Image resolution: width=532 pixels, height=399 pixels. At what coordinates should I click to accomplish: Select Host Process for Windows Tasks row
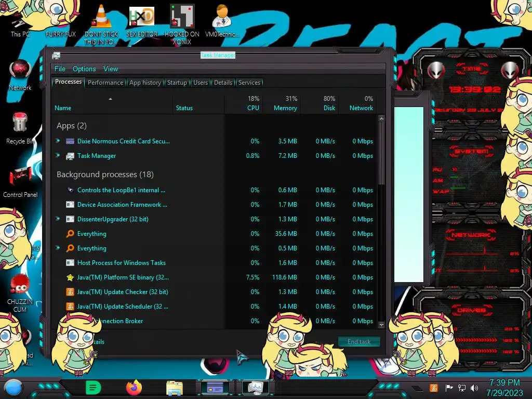[x=215, y=263]
